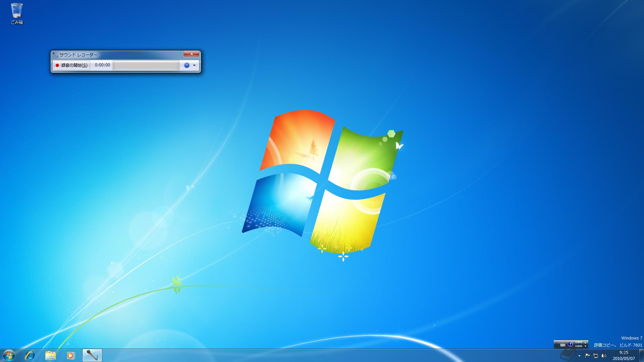Click the Sound Recorder title bar microphone icon
The image size is (644, 362).
tap(55, 55)
